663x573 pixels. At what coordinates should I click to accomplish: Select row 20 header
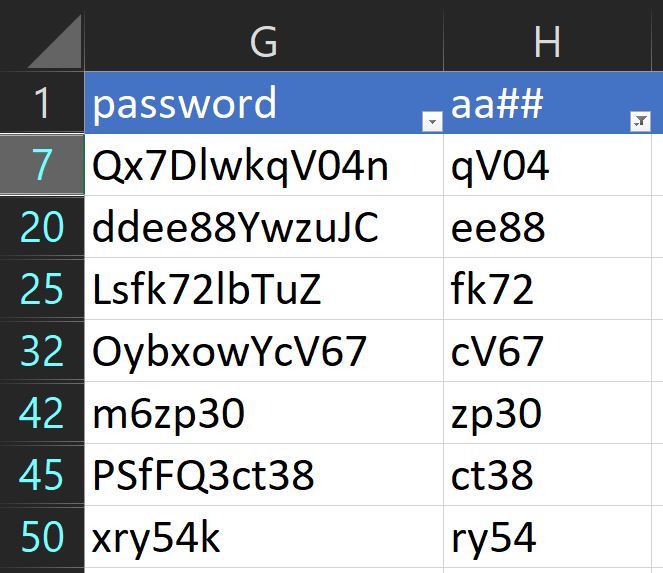pos(42,227)
